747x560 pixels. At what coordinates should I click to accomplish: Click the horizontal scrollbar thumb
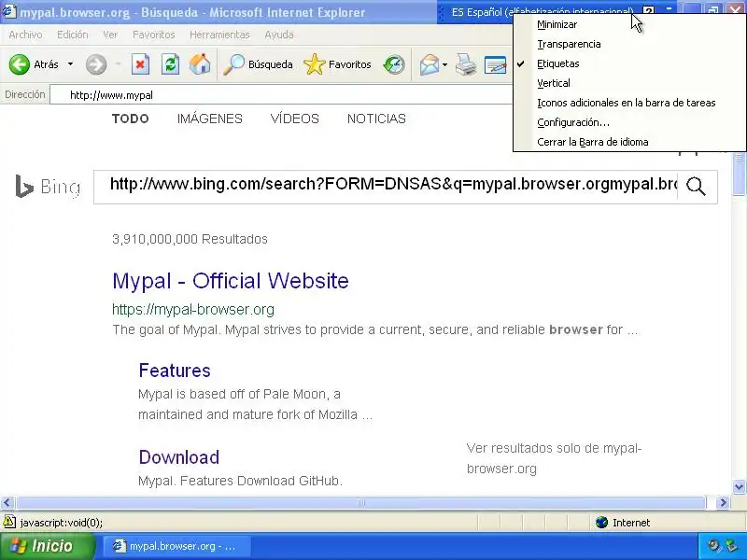(x=360, y=502)
